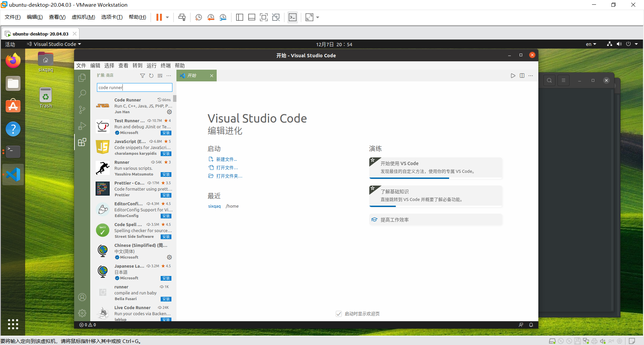Open gear settings for Code Runner extension
This screenshot has width=644, height=345.
click(x=169, y=112)
